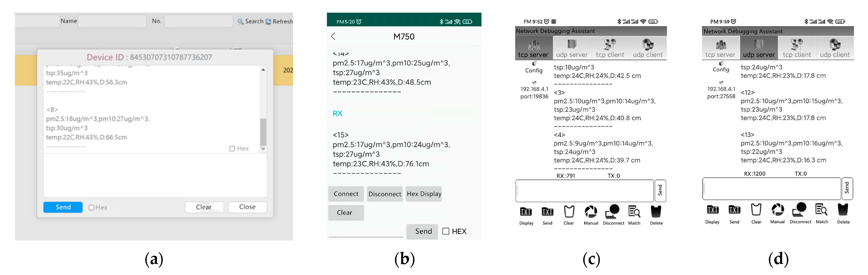
Task: Click the Close button in Device ID dialog
Action: pyautogui.click(x=247, y=207)
